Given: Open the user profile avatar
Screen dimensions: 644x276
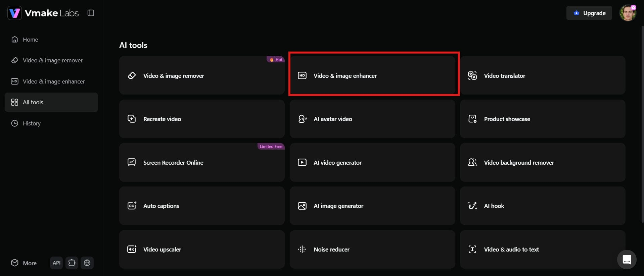Looking at the screenshot, I should (x=628, y=13).
